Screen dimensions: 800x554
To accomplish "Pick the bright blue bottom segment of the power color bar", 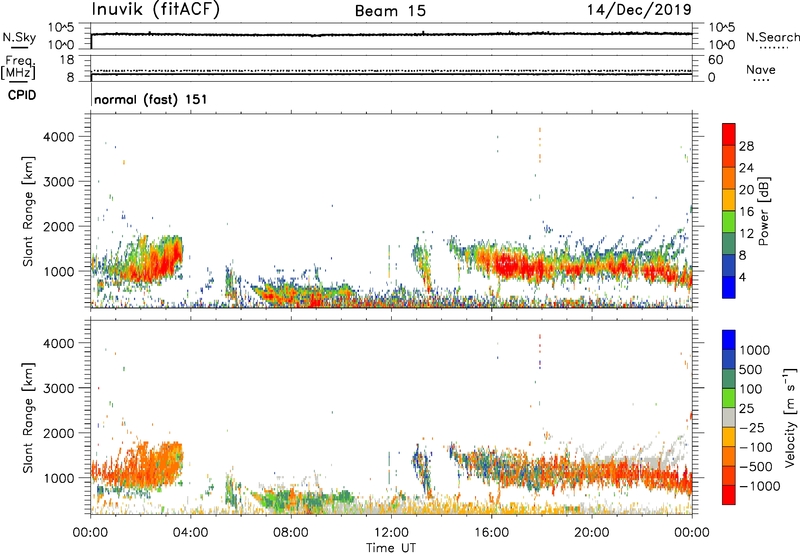I will tap(729, 287).
